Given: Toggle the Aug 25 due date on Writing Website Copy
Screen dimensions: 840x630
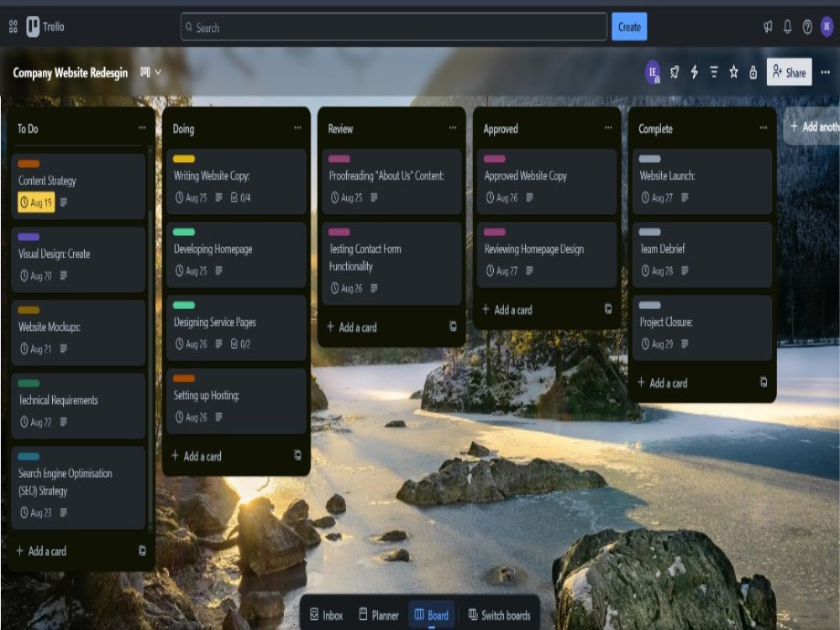Looking at the screenshot, I should [x=191, y=197].
